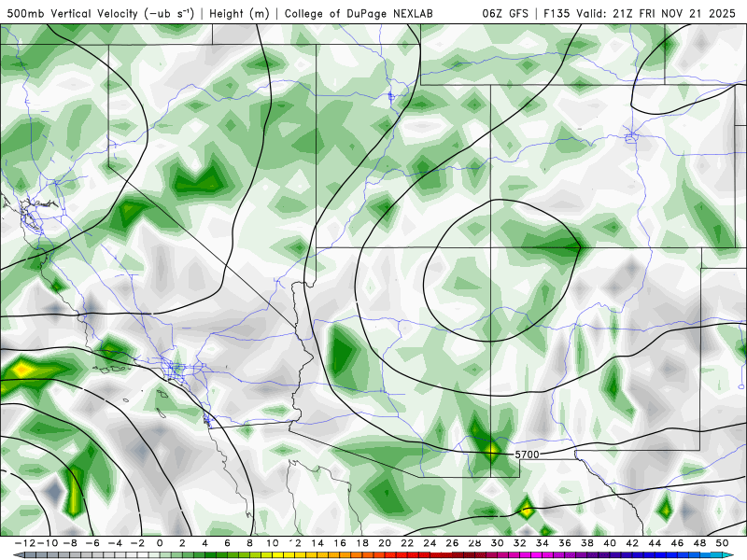The image size is (747, 560).
Task: Click the "-2" value on the color scale
Action: pyautogui.click(x=137, y=543)
